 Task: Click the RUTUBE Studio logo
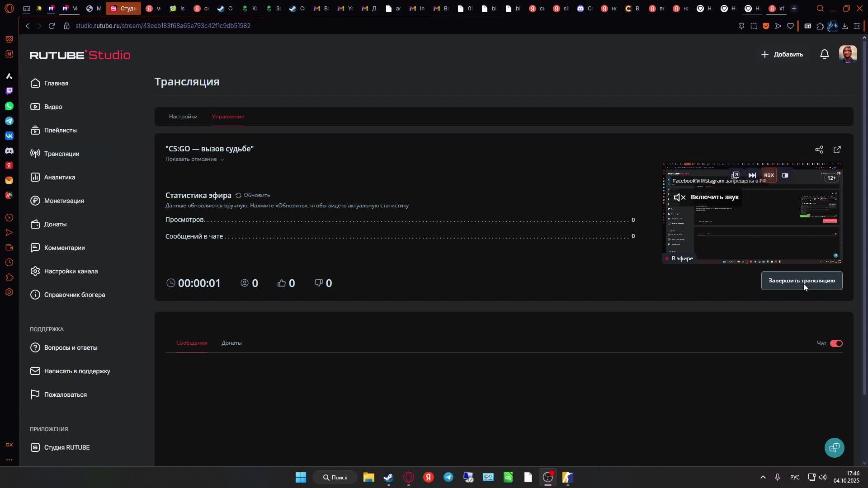(x=80, y=55)
